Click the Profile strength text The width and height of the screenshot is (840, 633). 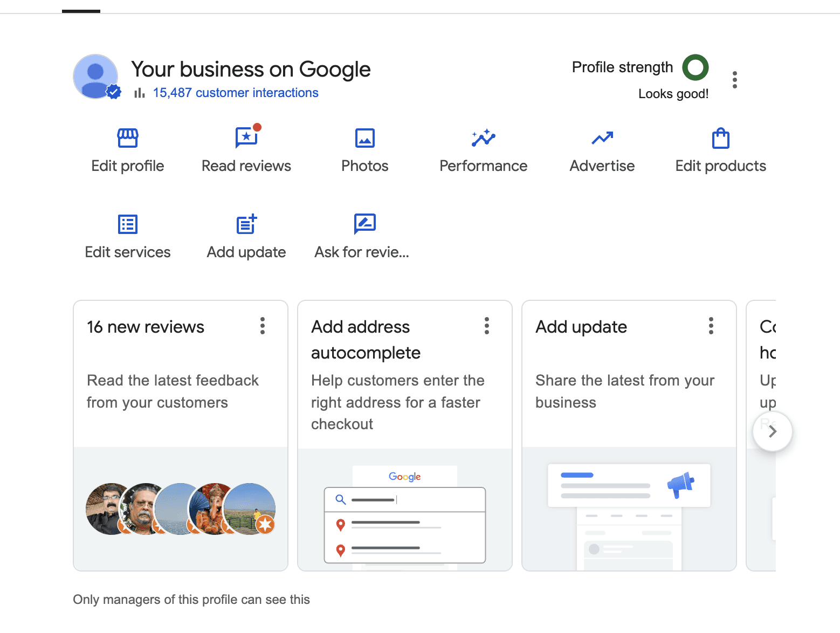pyautogui.click(x=623, y=67)
